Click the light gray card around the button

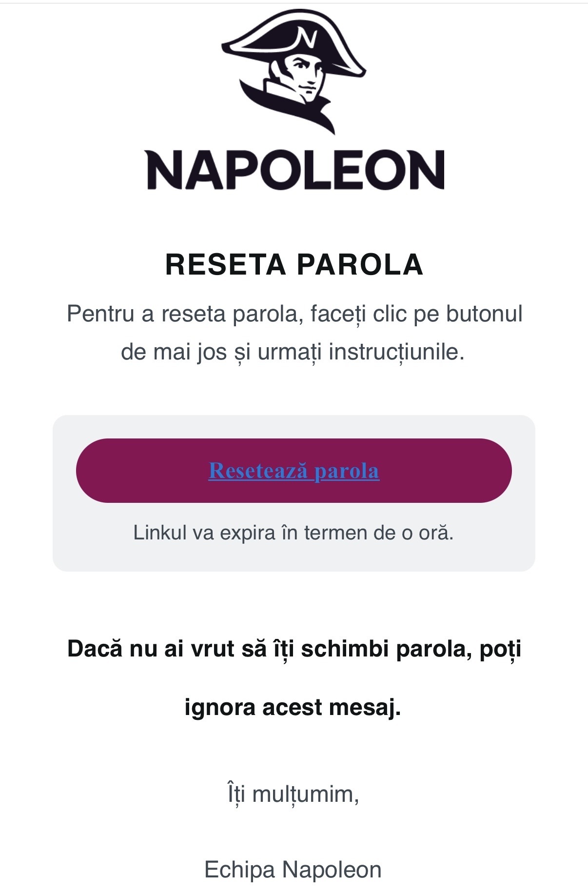pyautogui.click(x=294, y=493)
